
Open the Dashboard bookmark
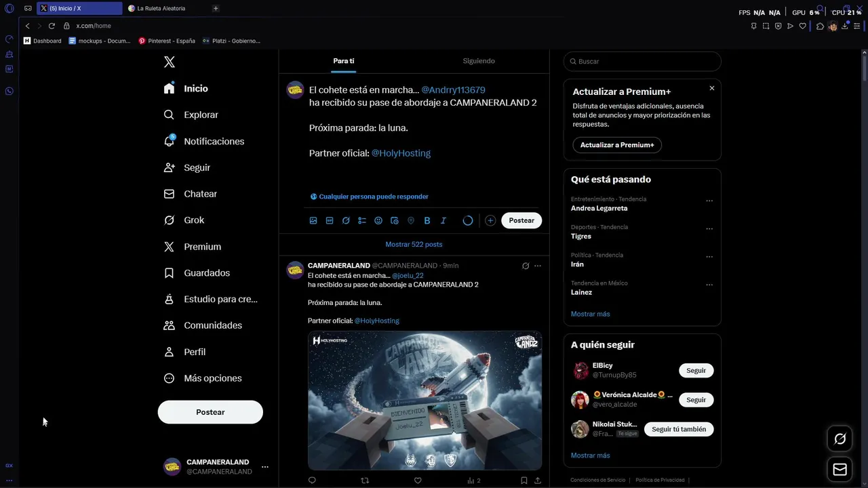click(42, 41)
